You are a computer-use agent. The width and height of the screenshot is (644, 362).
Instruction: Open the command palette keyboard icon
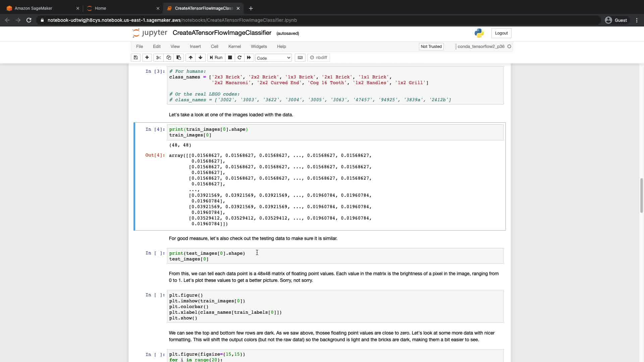(x=300, y=58)
